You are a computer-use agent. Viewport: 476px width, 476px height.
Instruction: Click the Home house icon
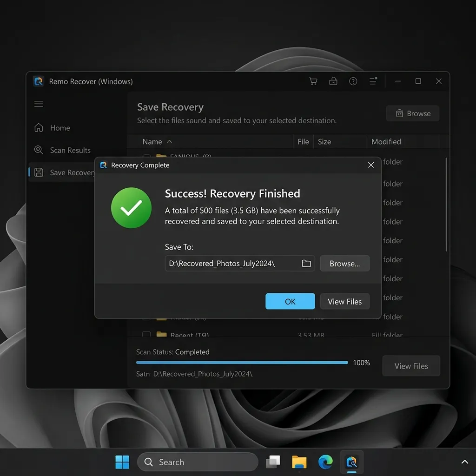[39, 127]
